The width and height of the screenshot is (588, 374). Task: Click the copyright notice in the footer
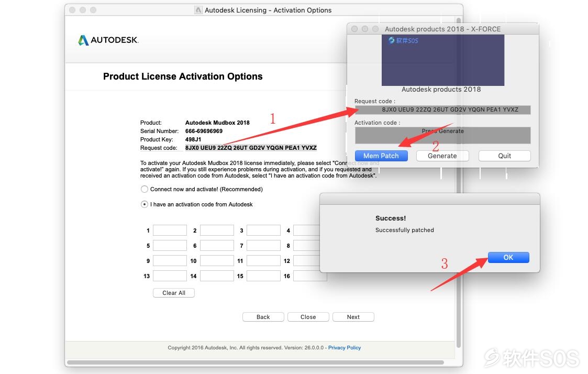[246, 348]
